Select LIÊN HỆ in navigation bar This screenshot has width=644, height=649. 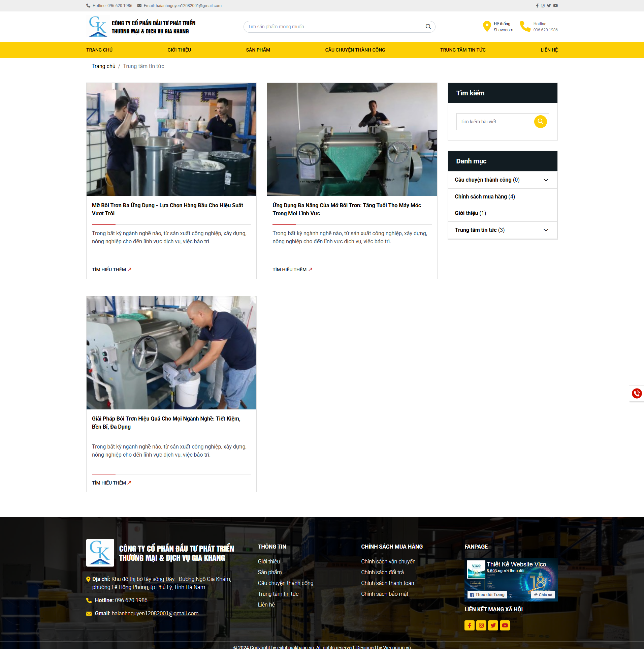coord(549,50)
